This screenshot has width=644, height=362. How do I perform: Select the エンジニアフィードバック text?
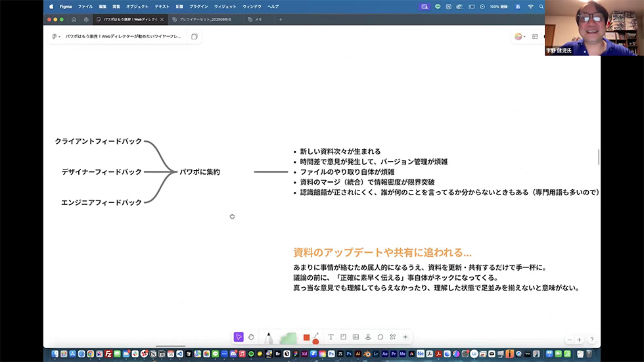pos(101,202)
